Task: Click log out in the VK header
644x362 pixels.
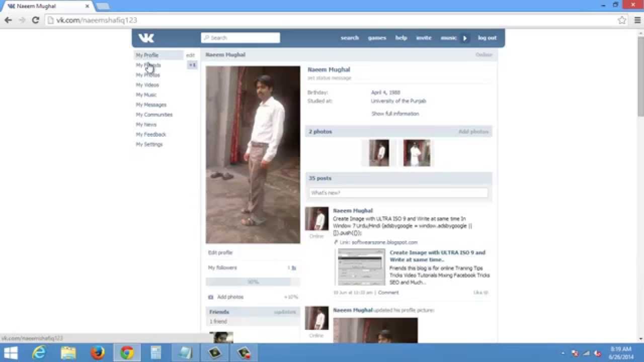Action: coord(487,38)
